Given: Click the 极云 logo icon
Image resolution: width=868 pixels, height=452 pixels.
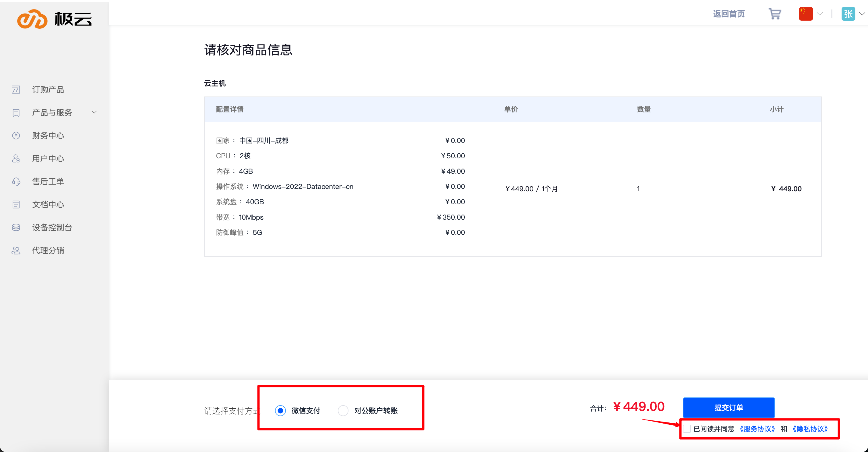Looking at the screenshot, I should click(32, 19).
